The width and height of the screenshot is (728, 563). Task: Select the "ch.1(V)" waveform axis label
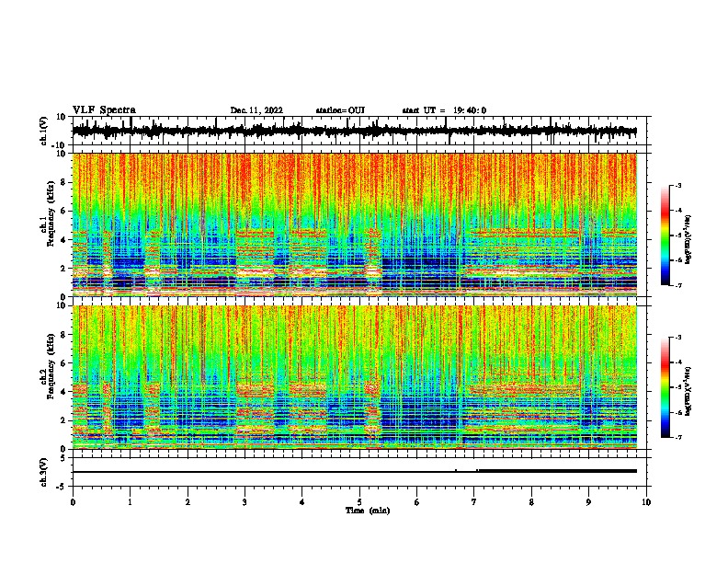(x=44, y=131)
